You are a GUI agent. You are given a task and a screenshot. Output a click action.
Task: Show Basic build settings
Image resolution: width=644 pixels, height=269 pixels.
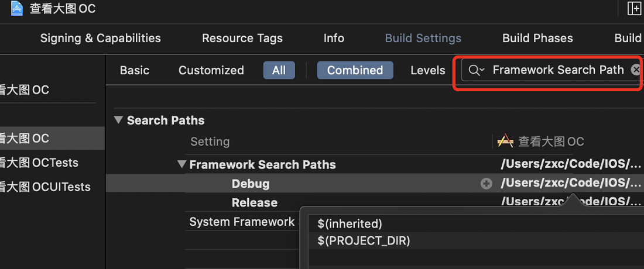point(135,70)
